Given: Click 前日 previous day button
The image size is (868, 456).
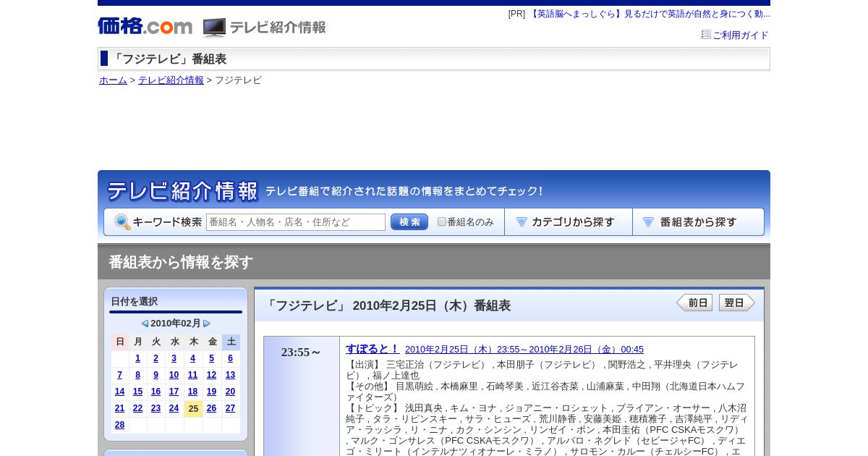Looking at the screenshot, I should 694,303.
